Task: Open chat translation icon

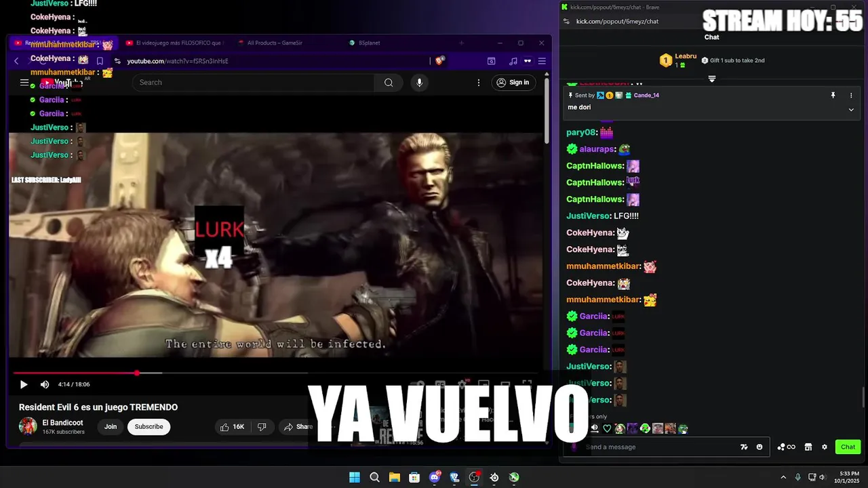Action: tap(744, 447)
